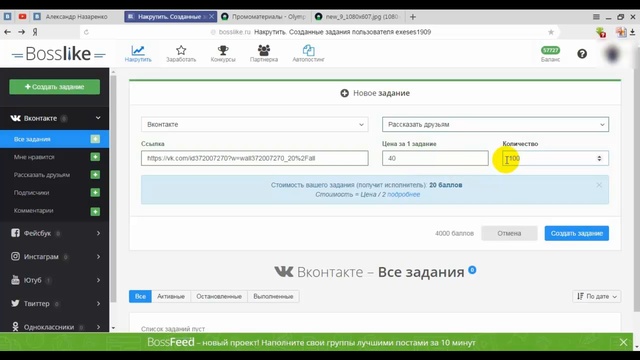Select Рассказать друзьям in sidebar
Viewport: 640px width, 360px height.
42,175
